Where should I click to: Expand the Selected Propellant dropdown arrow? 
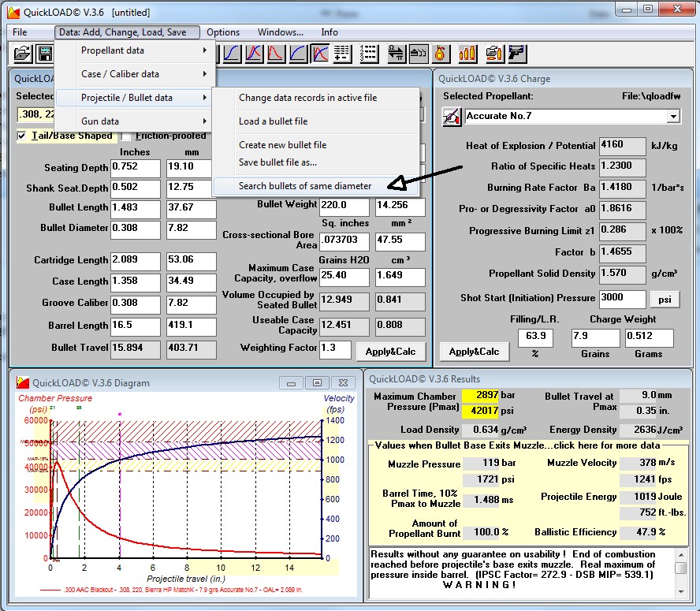point(673,117)
